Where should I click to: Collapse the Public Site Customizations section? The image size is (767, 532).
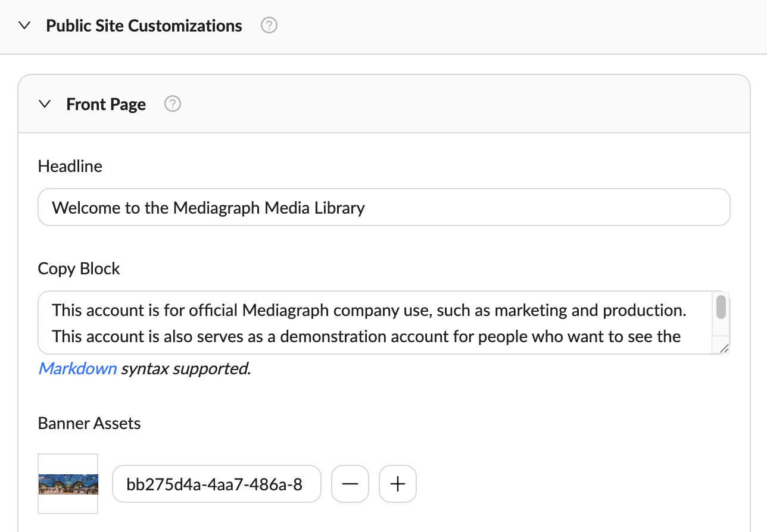click(24, 26)
